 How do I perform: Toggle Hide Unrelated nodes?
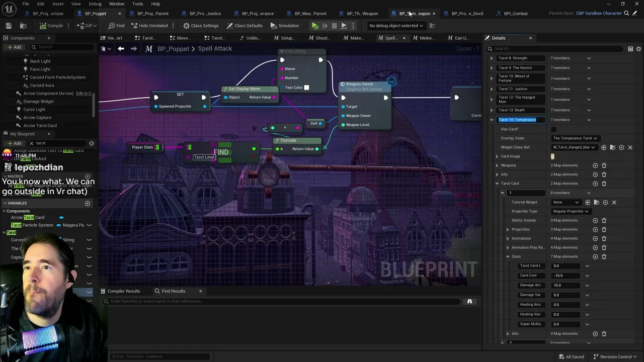coord(150,26)
